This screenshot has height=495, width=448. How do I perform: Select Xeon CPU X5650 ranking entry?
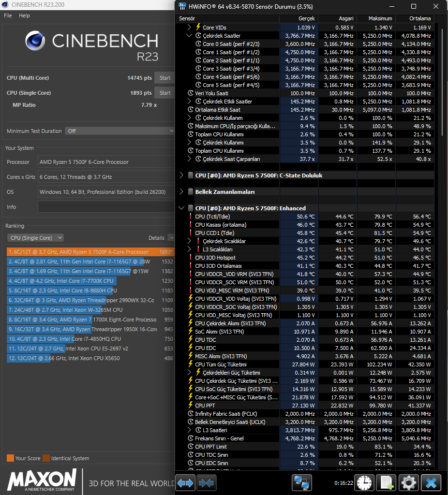click(90, 358)
